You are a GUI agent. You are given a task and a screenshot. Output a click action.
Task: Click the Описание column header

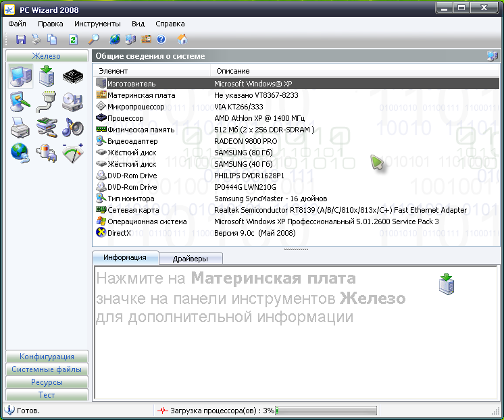coord(355,71)
